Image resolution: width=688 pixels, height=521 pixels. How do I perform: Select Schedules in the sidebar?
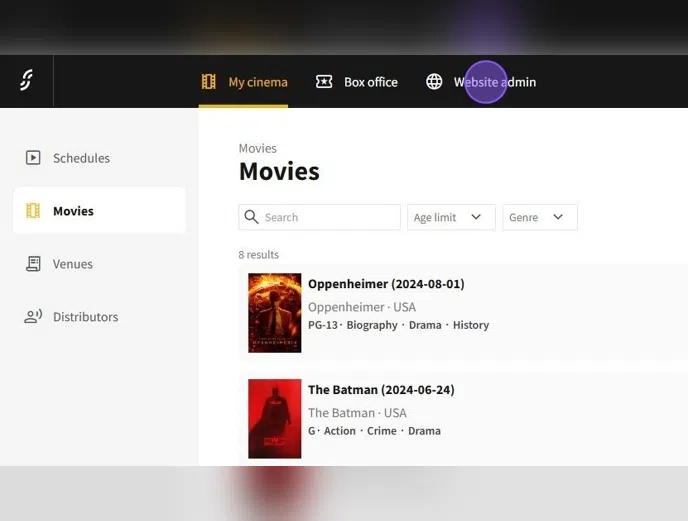point(81,158)
